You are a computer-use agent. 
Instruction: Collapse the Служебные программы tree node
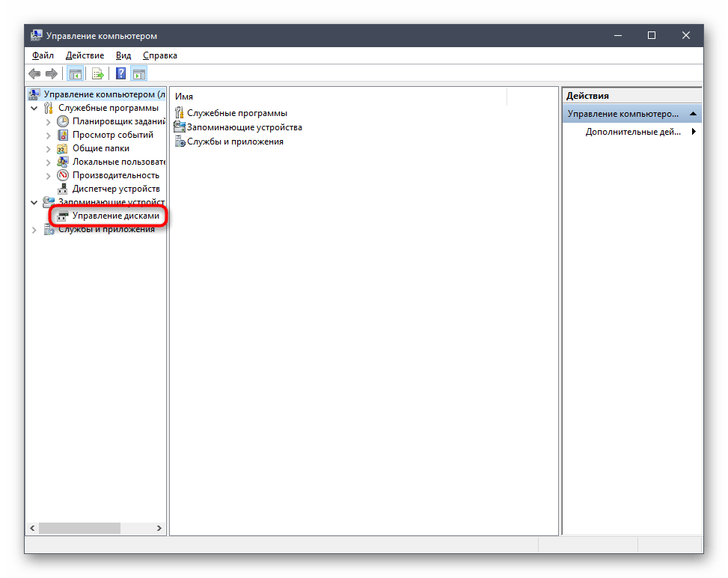34,108
